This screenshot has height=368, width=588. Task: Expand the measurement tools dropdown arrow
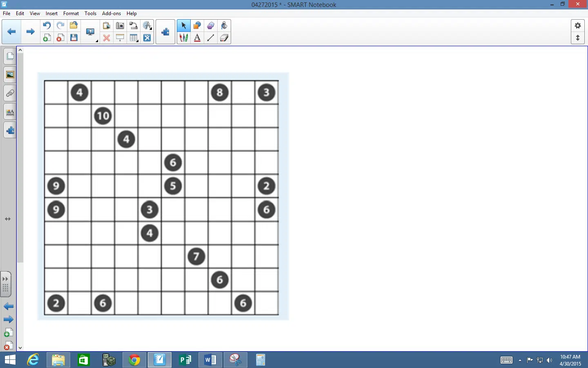151,29
